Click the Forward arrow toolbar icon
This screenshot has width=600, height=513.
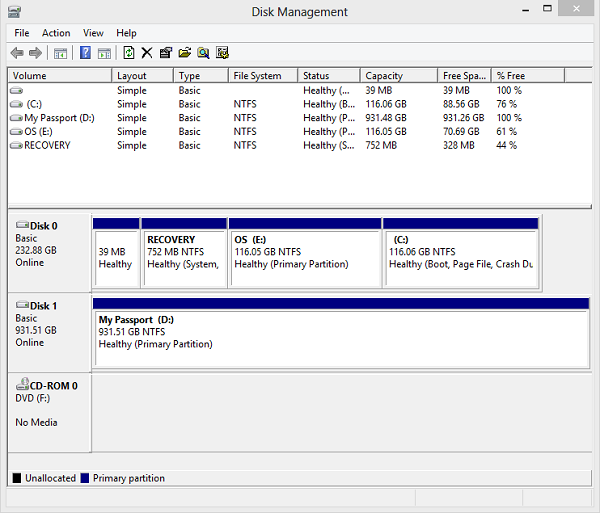36,53
